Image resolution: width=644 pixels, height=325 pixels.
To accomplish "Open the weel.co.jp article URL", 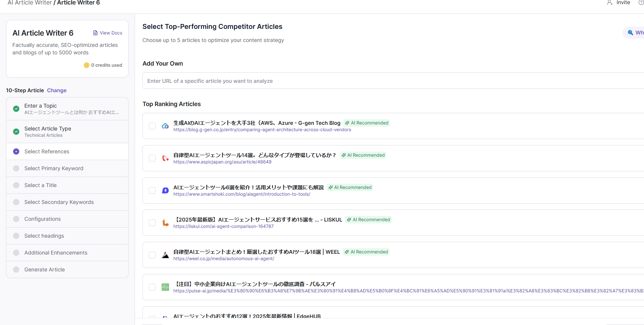I will tap(224, 259).
